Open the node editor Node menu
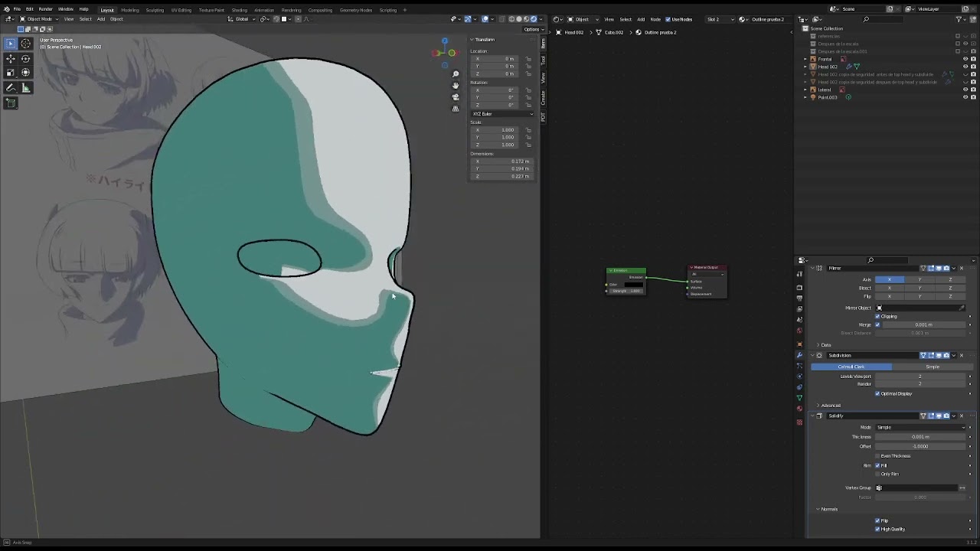 pyautogui.click(x=655, y=19)
